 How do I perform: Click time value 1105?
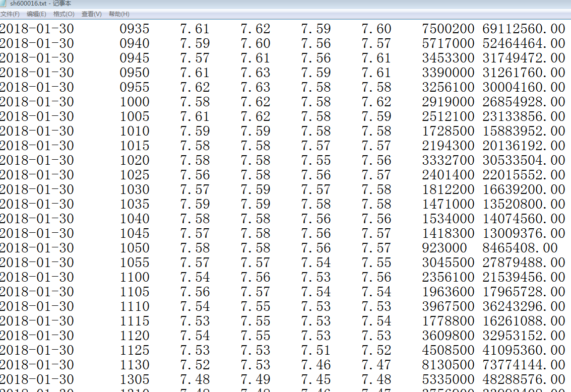point(135,292)
